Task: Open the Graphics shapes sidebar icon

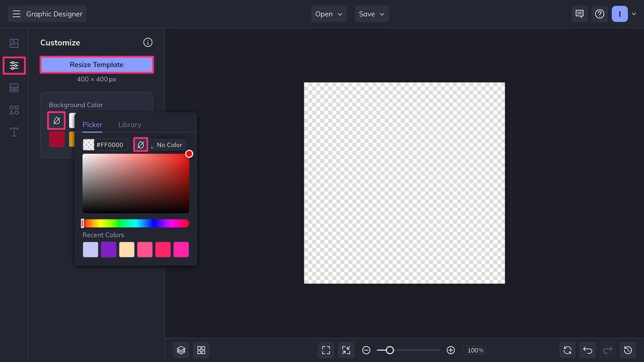Action: click(14, 110)
